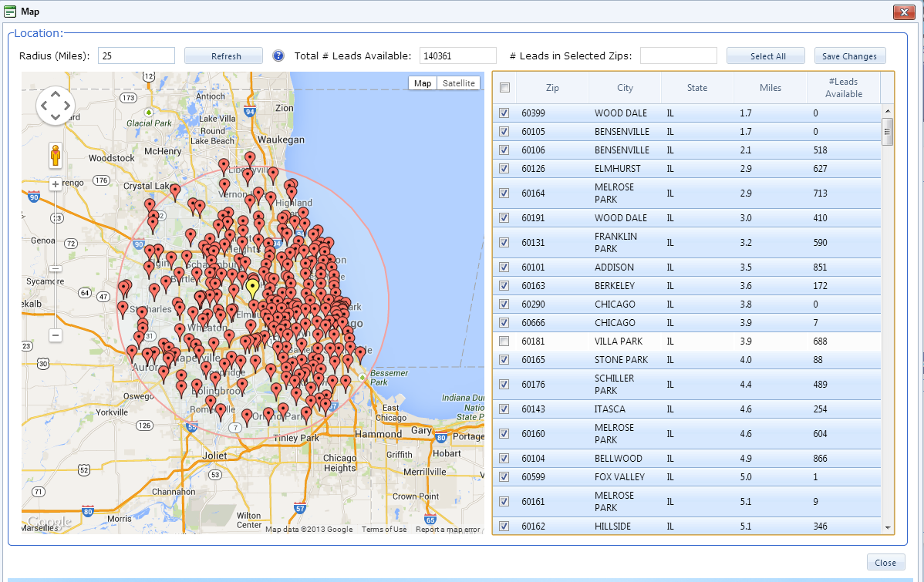
Task: Switch to Satellite map view
Action: [x=458, y=83]
